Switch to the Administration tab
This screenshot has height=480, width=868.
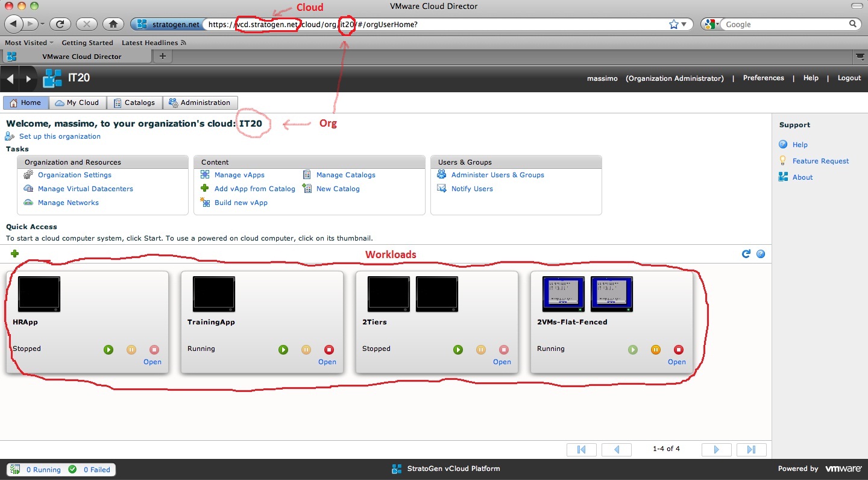pyautogui.click(x=200, y=103)
